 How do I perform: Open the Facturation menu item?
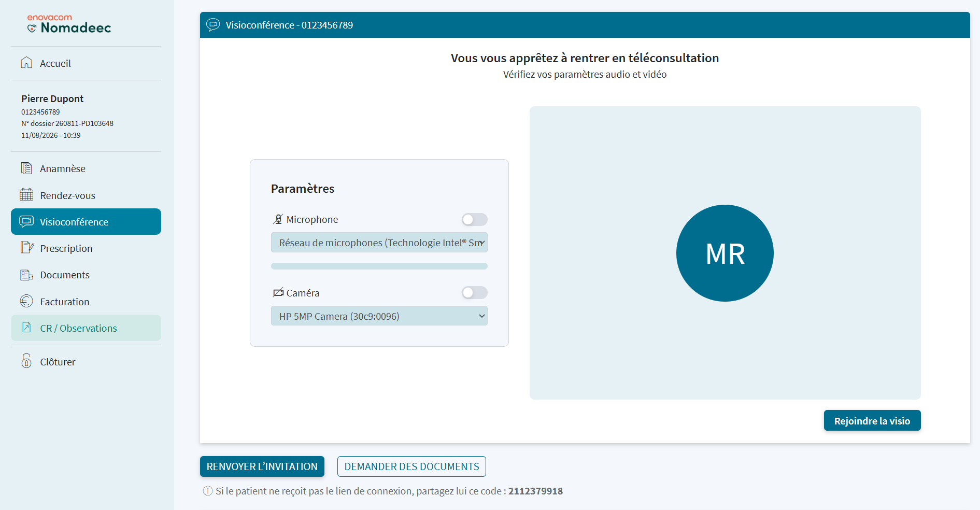[x=86, y=302]
